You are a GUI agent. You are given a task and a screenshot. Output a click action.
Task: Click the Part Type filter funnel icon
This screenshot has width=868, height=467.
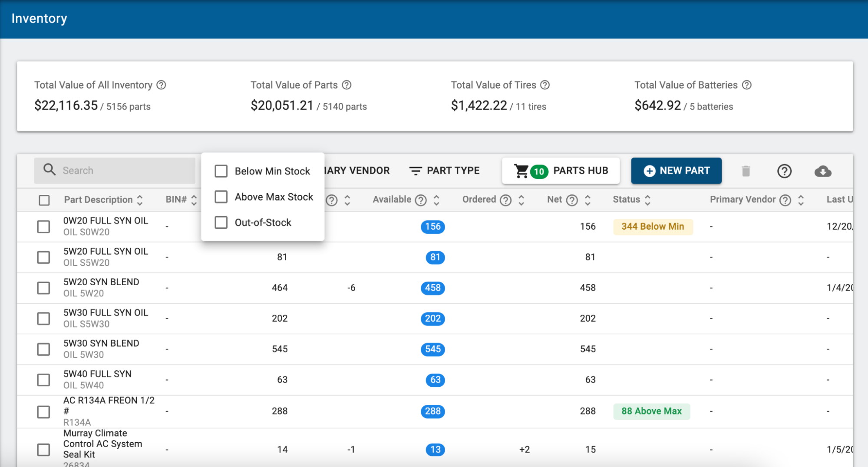pyautogui.click(x=415, y=171)
